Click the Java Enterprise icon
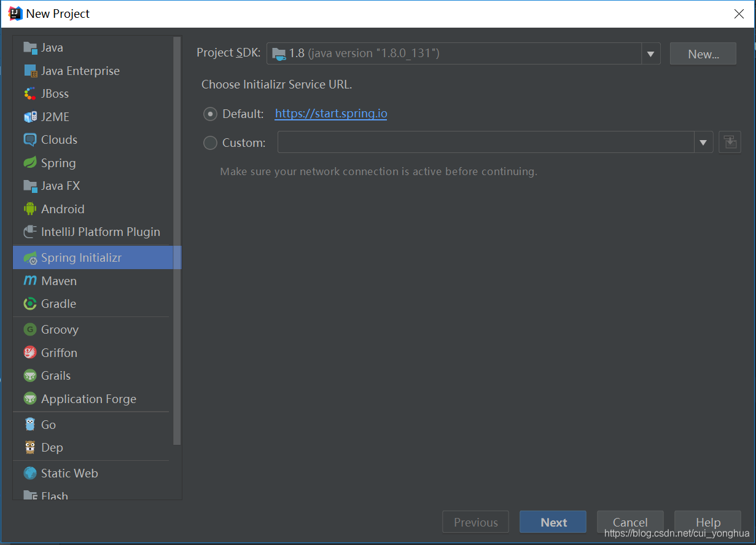 pyautogui.click(x=30, y=71)
